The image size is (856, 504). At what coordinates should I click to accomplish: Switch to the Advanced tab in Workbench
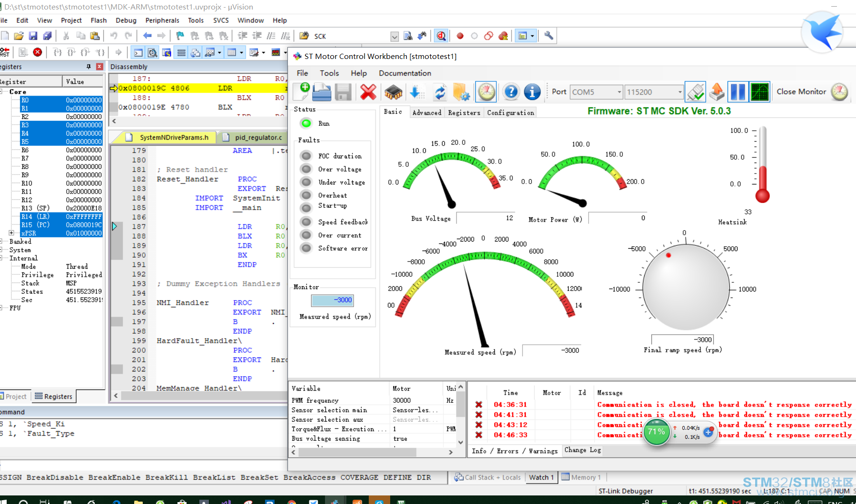pos(427,112)
